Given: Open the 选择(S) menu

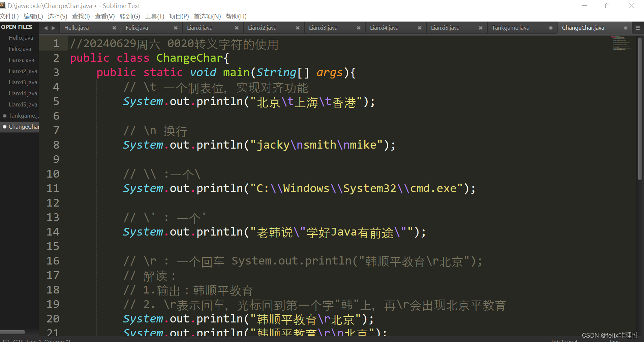Looking at the screenshot, I should click(x=57, y=16).
